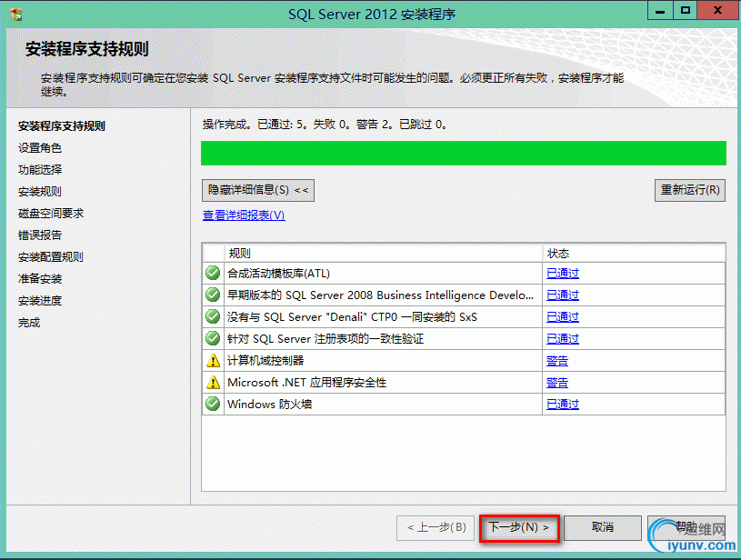741x560 pixels.
Task: Collapse details with 隐藏详细信息(S) button
Action: tap(258, 190)
